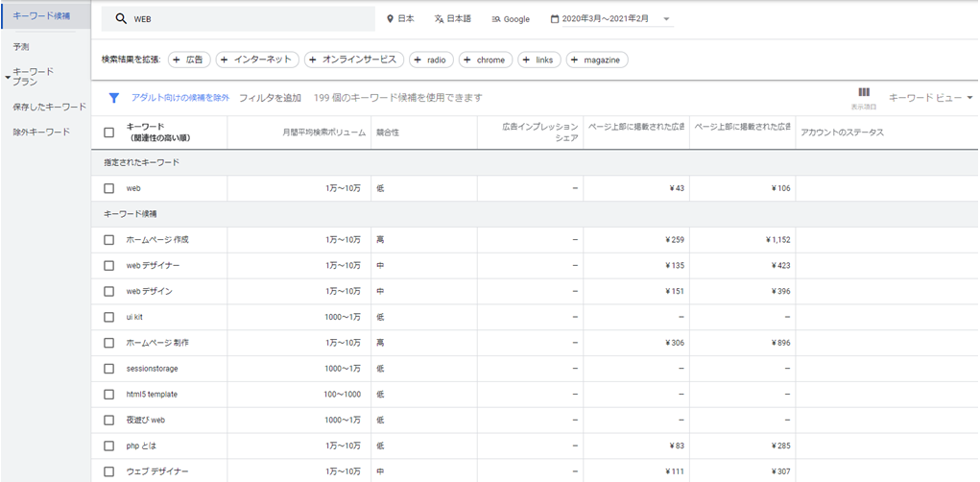980x482 pixels.
Task: Check the box for ウェブ デザイナー
Action: click(109, 471)
